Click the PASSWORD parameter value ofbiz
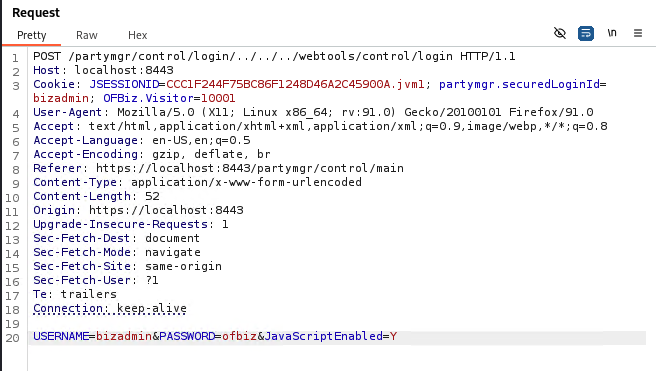The height and width of the screenshot is (371, 658). click(239, 336)
